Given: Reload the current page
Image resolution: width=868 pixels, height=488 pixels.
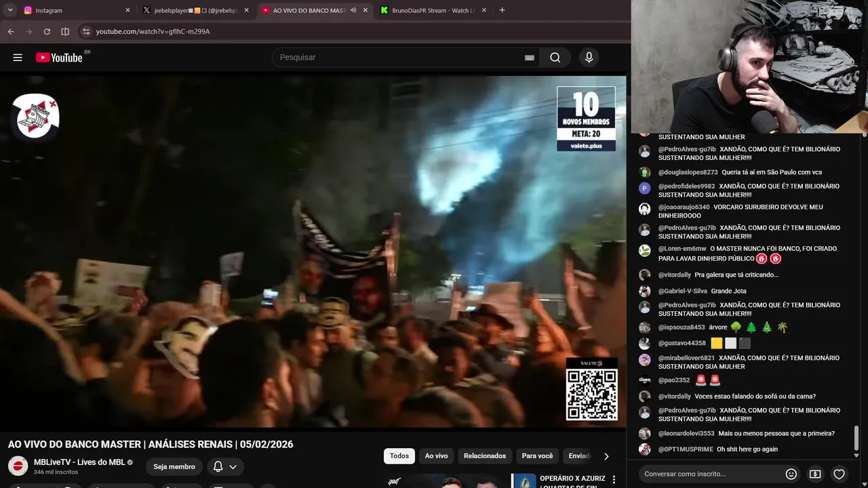Looking at the screenshot, I should tap(47, 31).
